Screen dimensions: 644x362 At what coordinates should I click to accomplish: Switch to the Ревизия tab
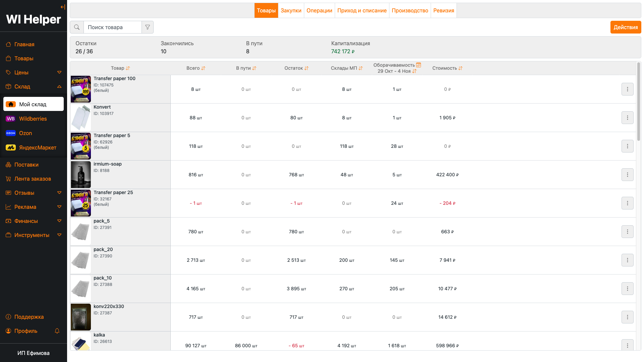tap(443, 10)
